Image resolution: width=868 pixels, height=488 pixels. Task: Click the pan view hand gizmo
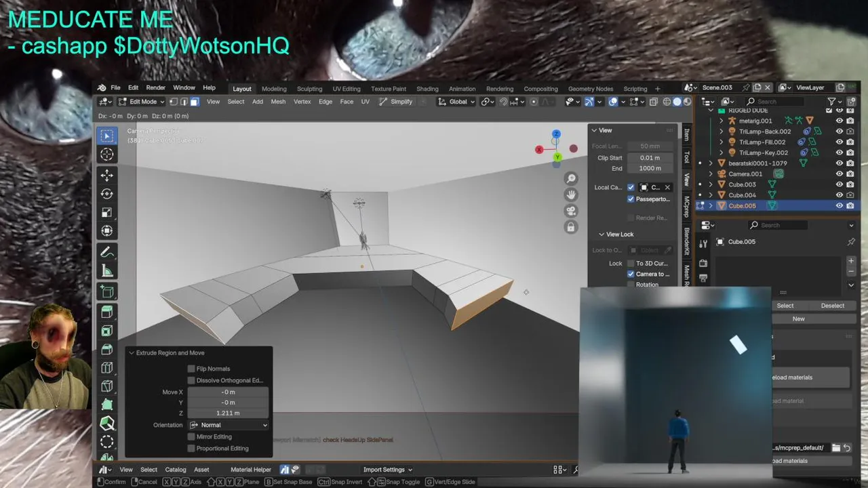[571, 195]
